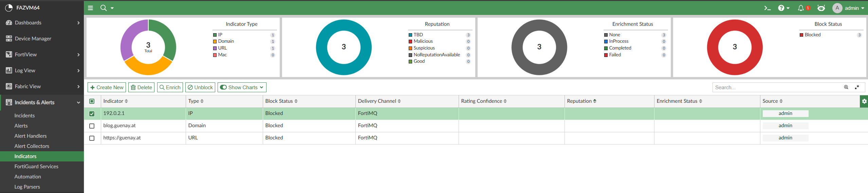Image resolution: width=868 pixels, height=193 pixels.
Task: Sort by Type column arrows
Action: pyautogui.click(x=202, y=101)
